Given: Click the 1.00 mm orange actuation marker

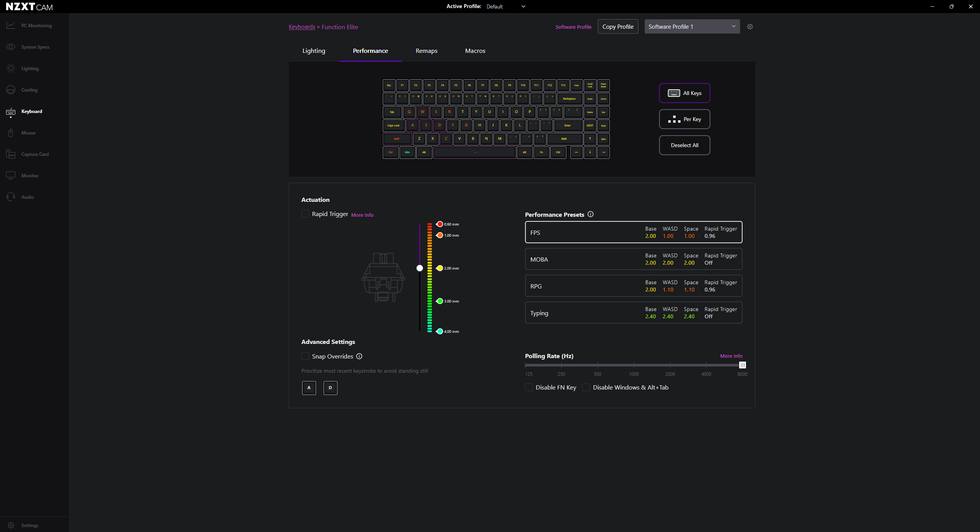Looking at the screenshot, I should 440,235.
